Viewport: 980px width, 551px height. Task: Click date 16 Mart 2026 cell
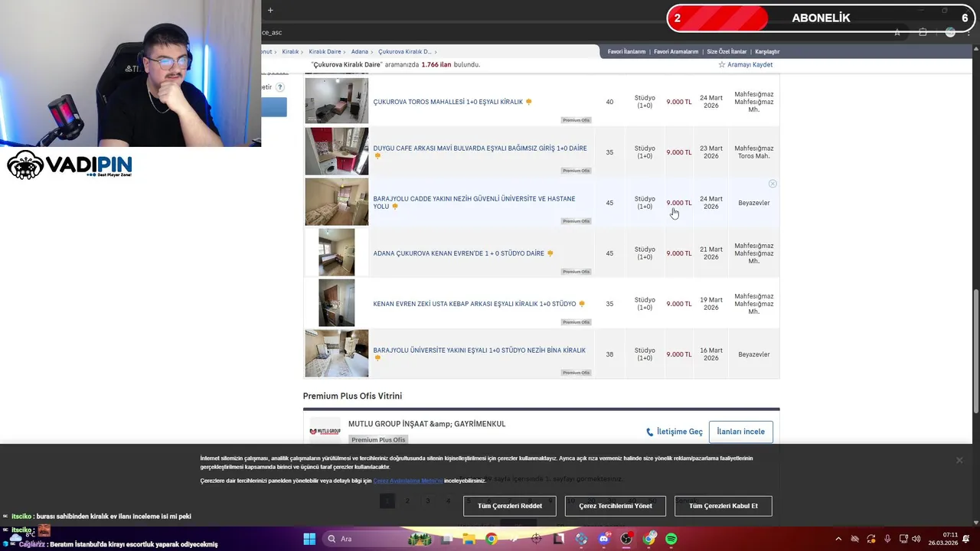pyautogui.click(x=711, y=354)
